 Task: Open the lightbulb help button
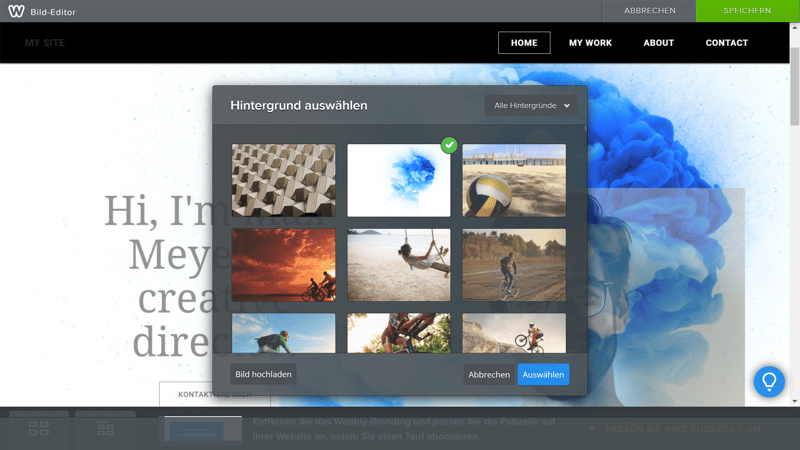(x=769, y=382)
